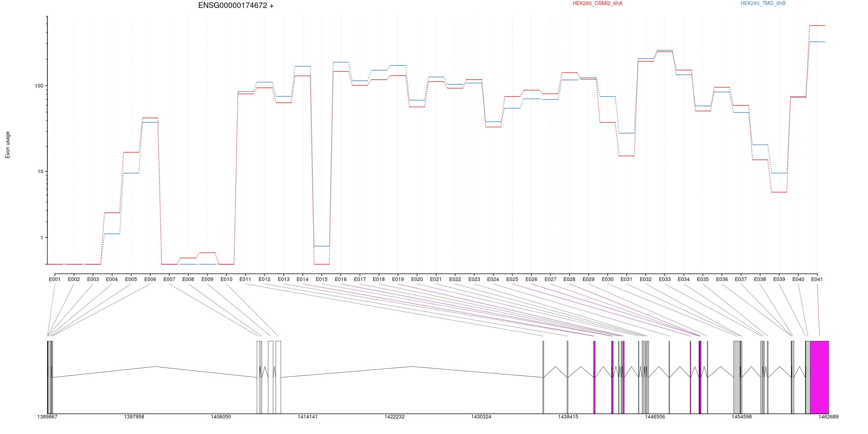Click exon label E026
The width and height of the screenshot is (868, 434).
point(531,279)
